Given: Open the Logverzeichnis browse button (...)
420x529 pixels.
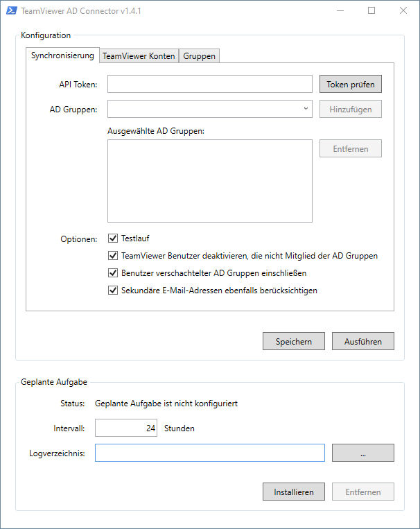Looking at the screenshot, I should coord(363,453).
